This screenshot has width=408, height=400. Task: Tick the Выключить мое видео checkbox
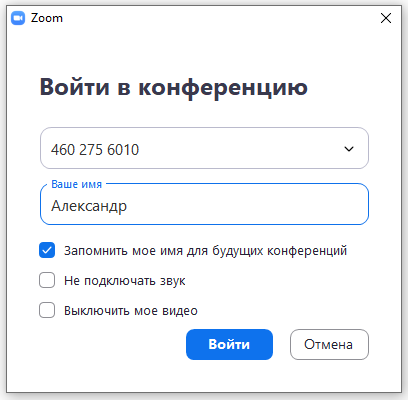(47, 310)
